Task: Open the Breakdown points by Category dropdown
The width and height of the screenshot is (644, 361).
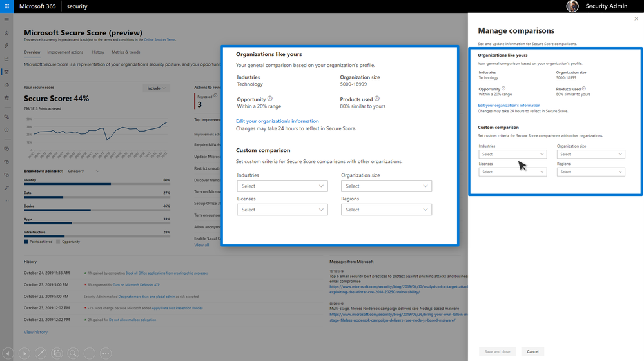Action: [x=83, y=171]
